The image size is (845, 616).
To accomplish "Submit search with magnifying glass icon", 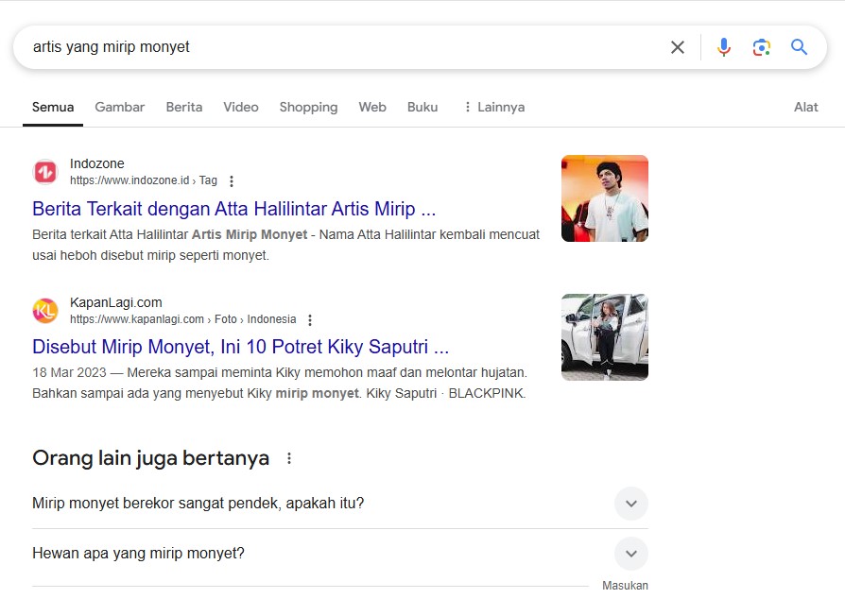I will click(x=799, y=47).
